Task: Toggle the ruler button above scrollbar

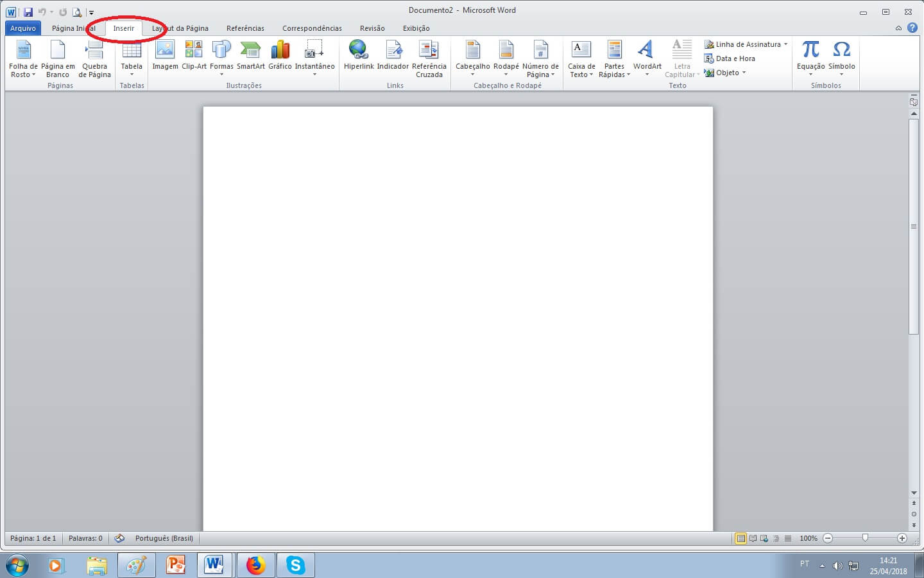Action: [914, 101]
